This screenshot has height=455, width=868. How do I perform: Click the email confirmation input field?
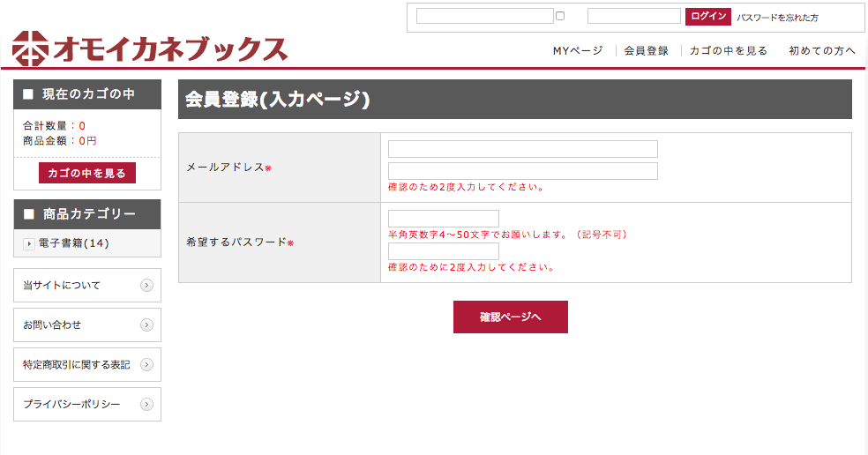coord(522,171)
